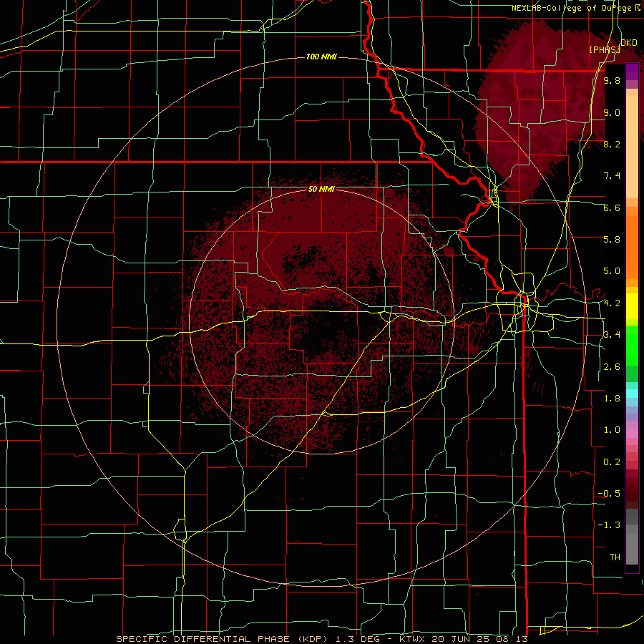Select the 5.0 scale value
Viewport: 644px width, 644px height.
click(x=612, y=271)
